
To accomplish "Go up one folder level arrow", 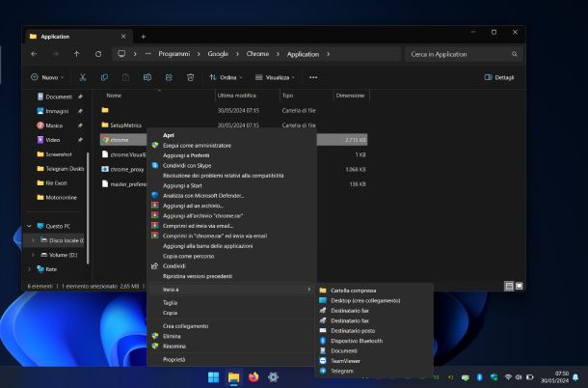I will point(76,54).
